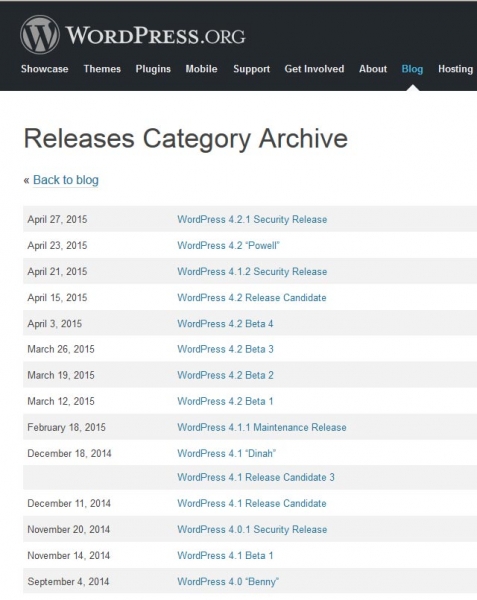Open the About page
477x600 pixels.
click(373, 69)
